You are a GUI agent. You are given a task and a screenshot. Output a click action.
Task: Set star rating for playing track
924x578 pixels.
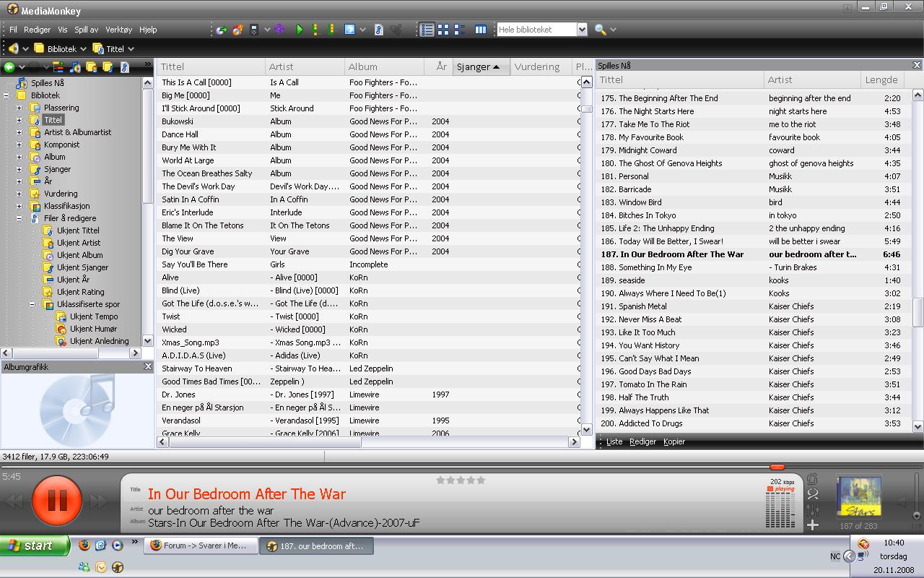point(461,480)
